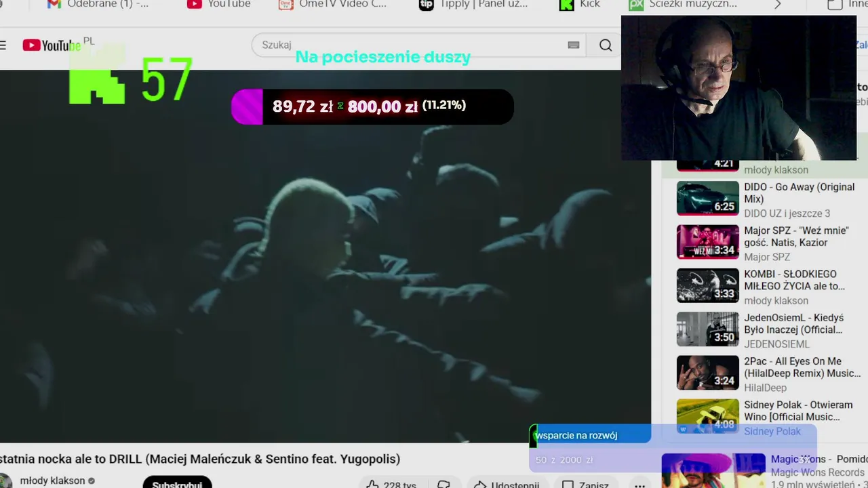Click the Magic Wons Records channel name

click(818, 472)
